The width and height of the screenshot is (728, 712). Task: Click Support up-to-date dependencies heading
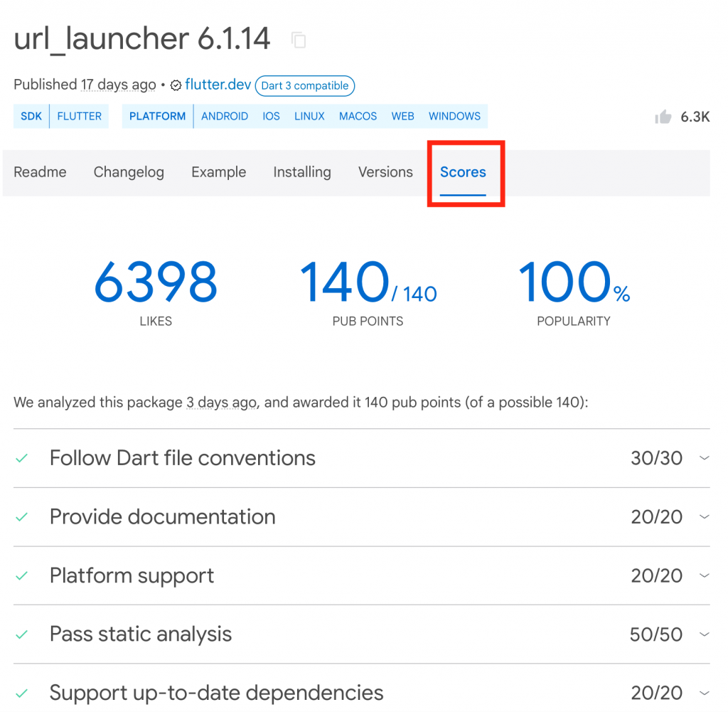(x=216, y=693)
